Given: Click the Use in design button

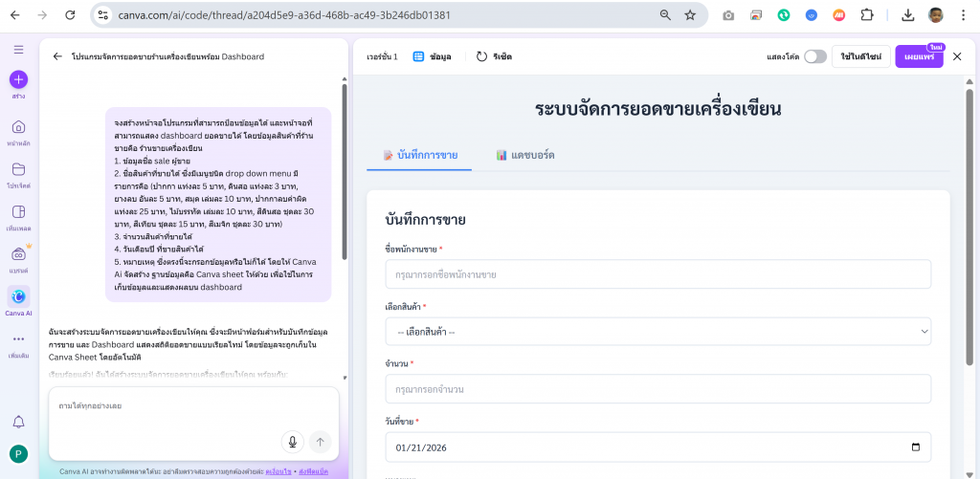Looking at the screenshot, I should [860, 56].
